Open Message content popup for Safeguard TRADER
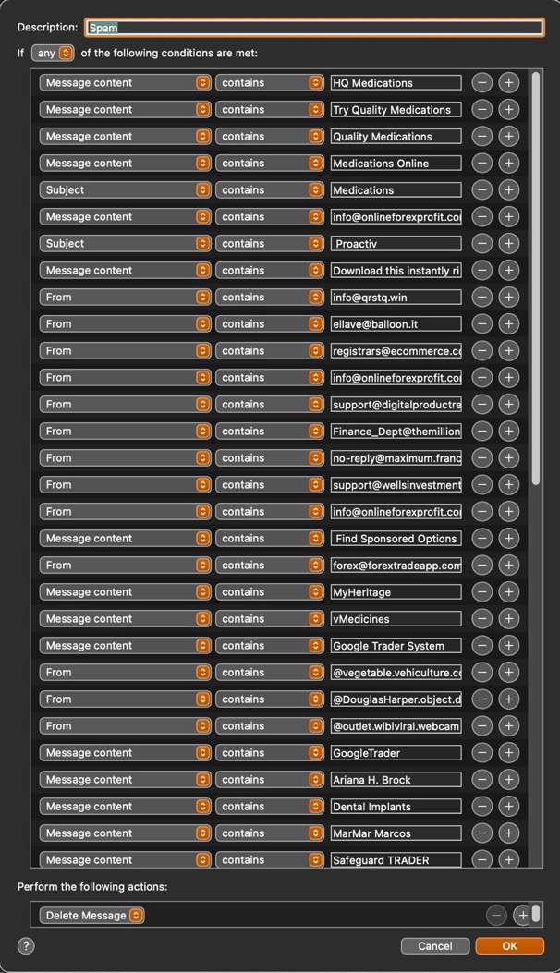Screen dimensions: 560x973 point(125,859)
